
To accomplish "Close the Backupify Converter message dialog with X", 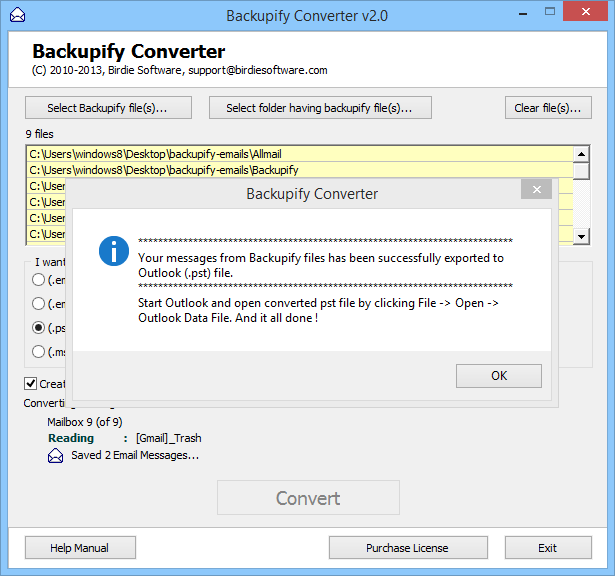I will 537,190.
